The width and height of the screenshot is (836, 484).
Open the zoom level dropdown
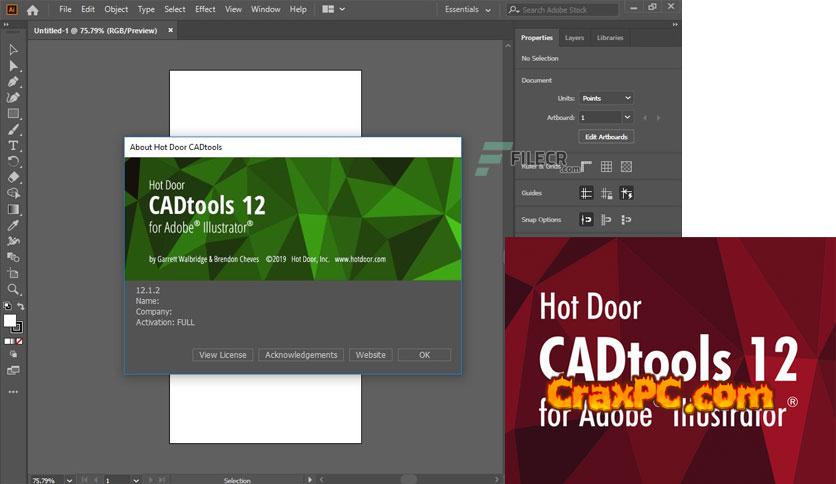point(69,480)
